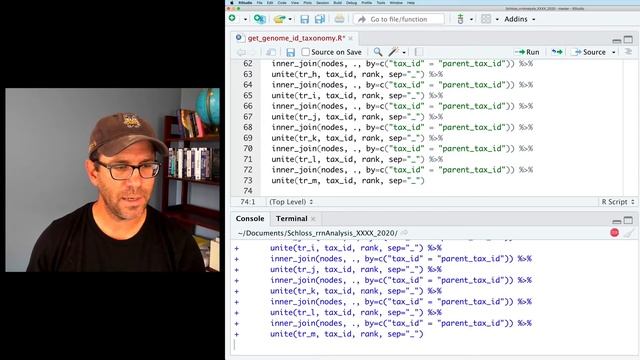This screenshot has height=360, width=640.
Task: Open the code tools wand dropdown arrow
Action: [x=404, y=52]
